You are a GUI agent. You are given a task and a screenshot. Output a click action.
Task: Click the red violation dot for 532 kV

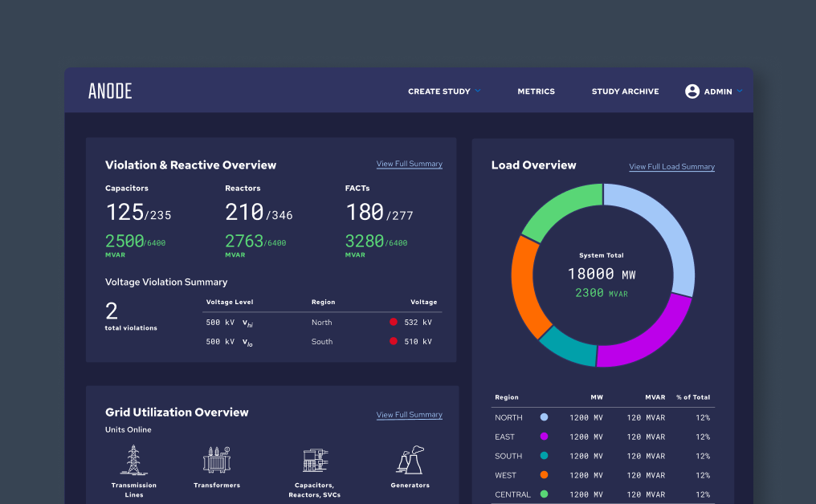(x=394, y=322)
